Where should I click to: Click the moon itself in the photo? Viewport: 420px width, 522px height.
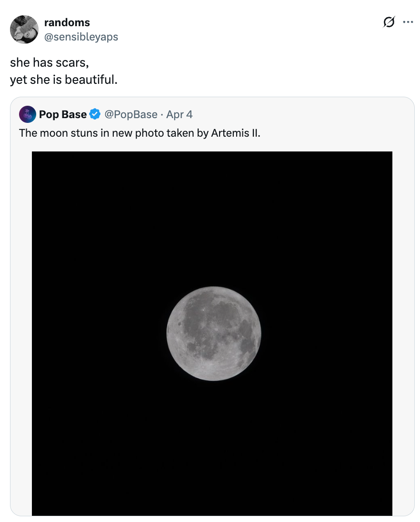click(x=214, y=333)
